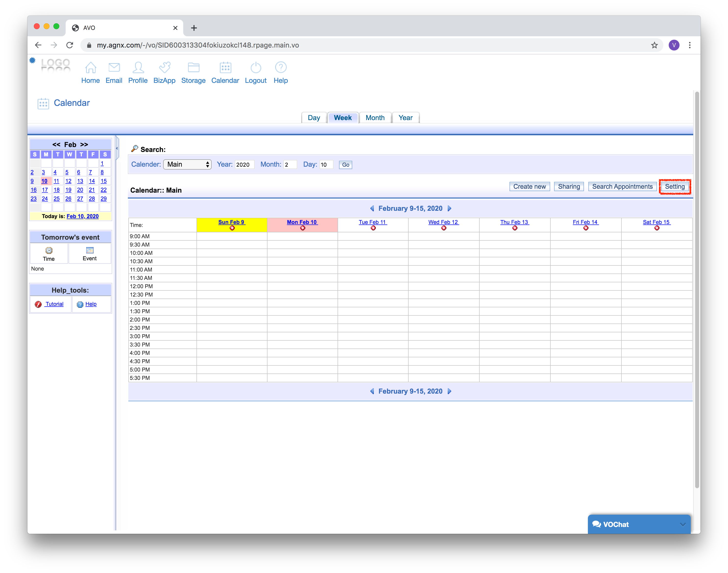Add event using plus icon under Tue Feb 11
Screen dimensions: 728x573
(x=373, y=228)
